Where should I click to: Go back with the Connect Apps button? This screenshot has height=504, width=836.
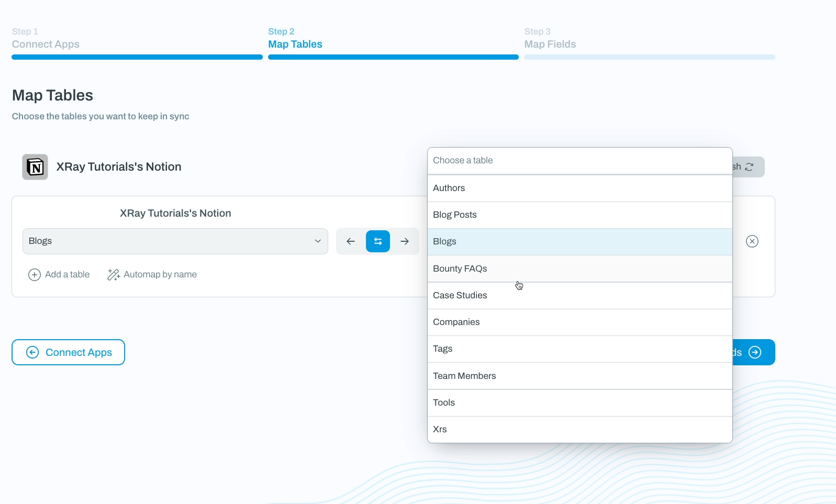68,352
